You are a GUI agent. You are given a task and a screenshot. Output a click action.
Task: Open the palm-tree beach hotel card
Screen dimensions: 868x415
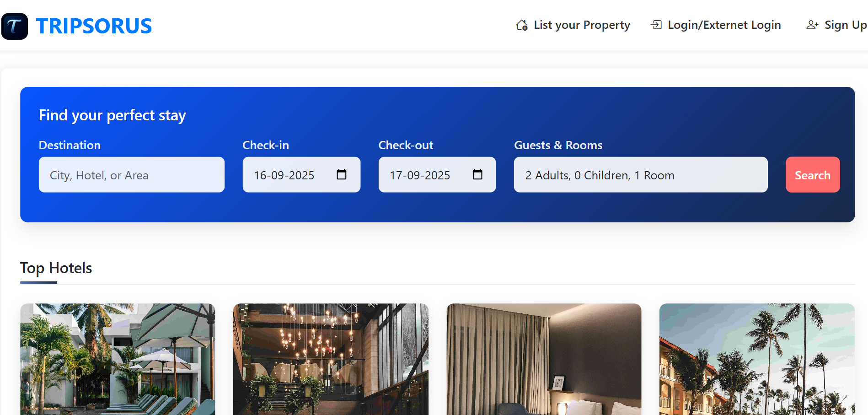tap(757, 359)
